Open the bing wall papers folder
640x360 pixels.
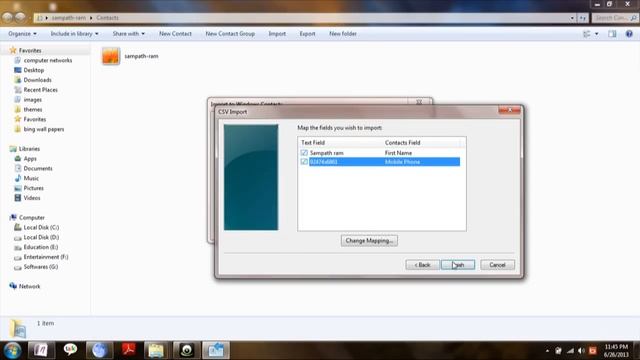[44, 129]
